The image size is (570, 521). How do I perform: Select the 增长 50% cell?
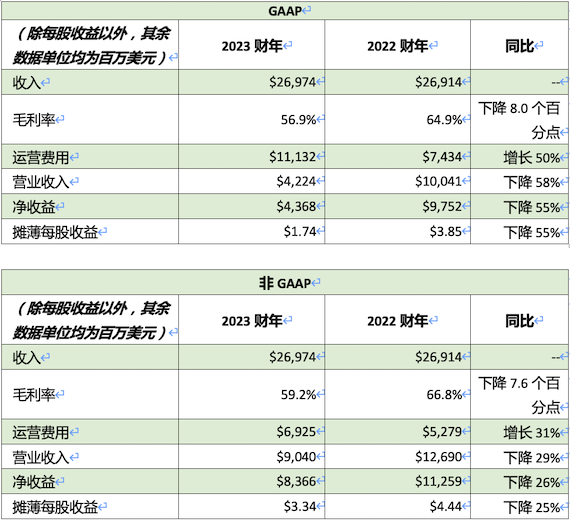coord(519,157)
